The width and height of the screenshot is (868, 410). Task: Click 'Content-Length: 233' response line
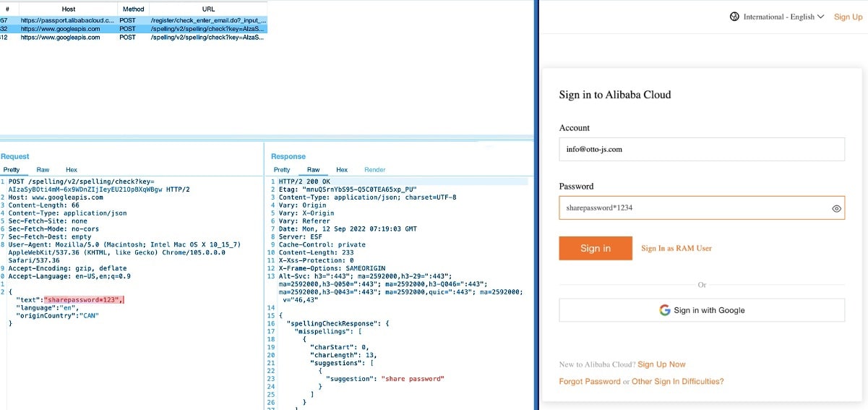[315, 252]
